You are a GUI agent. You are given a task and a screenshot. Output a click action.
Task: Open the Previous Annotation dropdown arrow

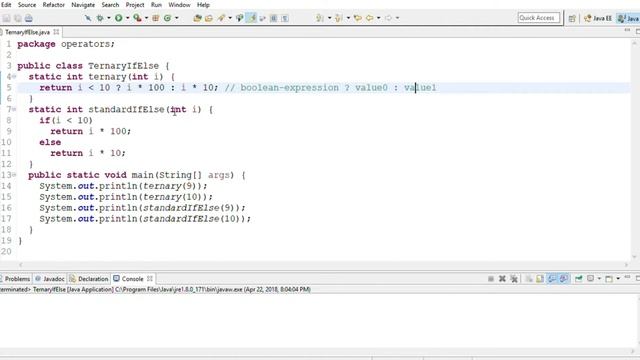tap(348, 18)
